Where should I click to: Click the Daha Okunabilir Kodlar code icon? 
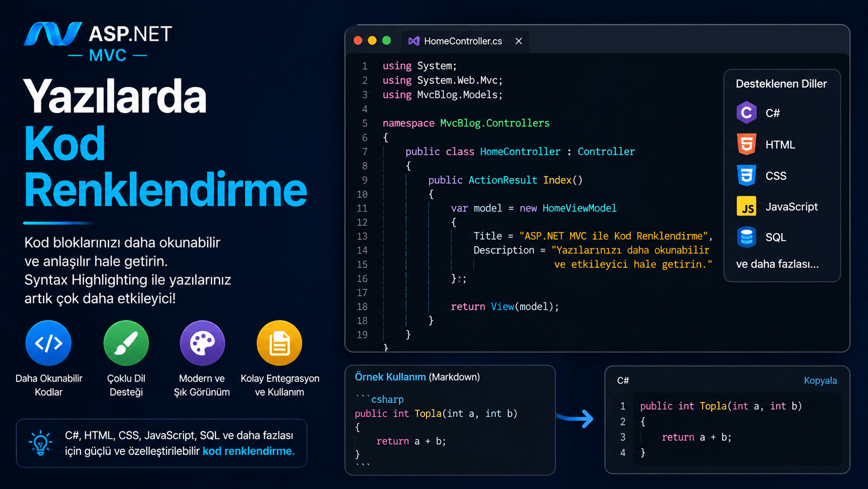(x=48, y=343)
